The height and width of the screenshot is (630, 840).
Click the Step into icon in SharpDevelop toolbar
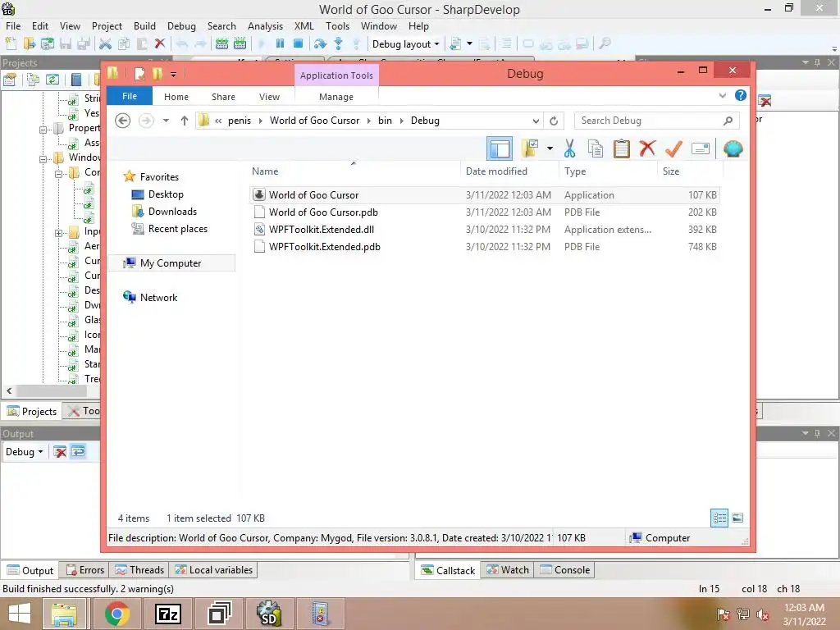pyautogui.click(x=339, y=44)
